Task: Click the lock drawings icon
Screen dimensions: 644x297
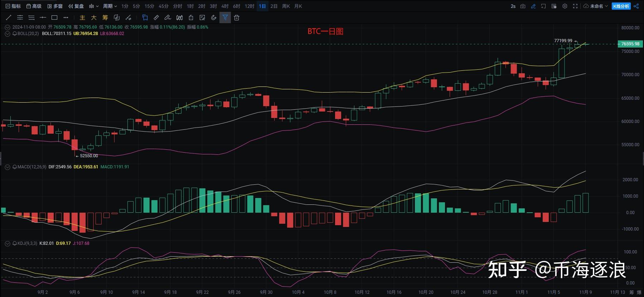Action: pyautogui.click(x=191, y=18)
